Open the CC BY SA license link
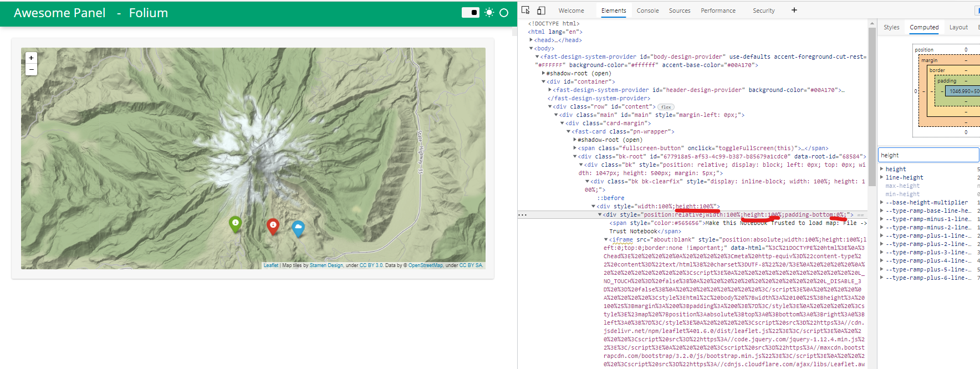 click(471, 265)
